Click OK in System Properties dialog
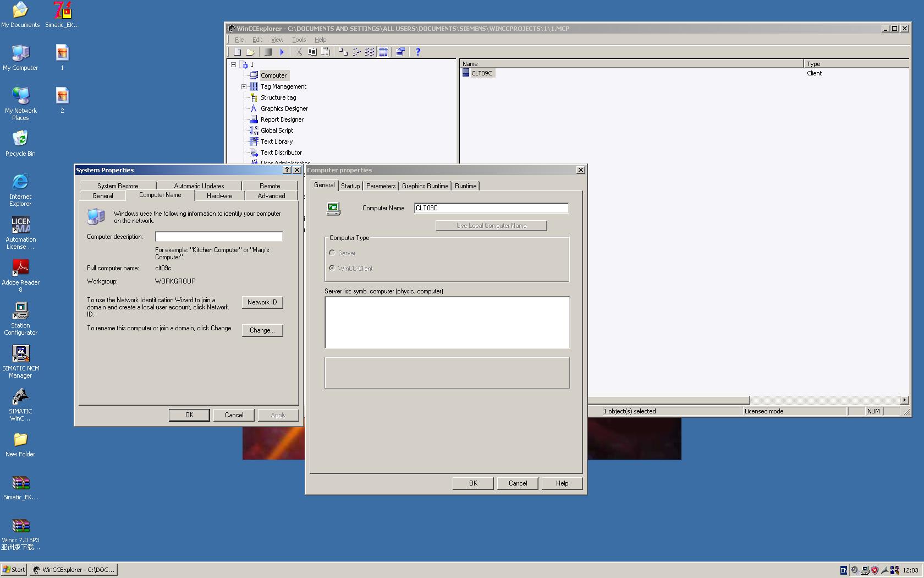Image resolution: width=924 pixels, height=578 pixels. (x=189, y=415)
